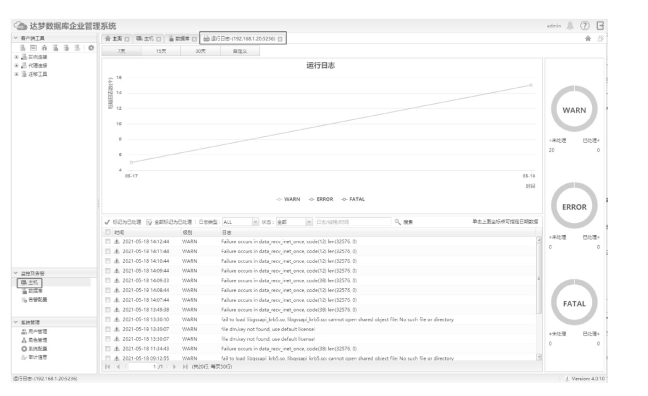The height and width of the screenshot is (396, 648).
Task: Close the 数据库 tab
Action: 194,39
